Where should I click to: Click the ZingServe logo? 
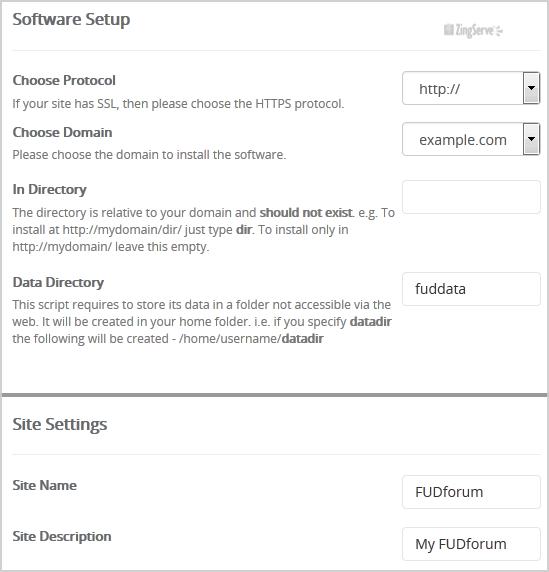tap(473, 31)
